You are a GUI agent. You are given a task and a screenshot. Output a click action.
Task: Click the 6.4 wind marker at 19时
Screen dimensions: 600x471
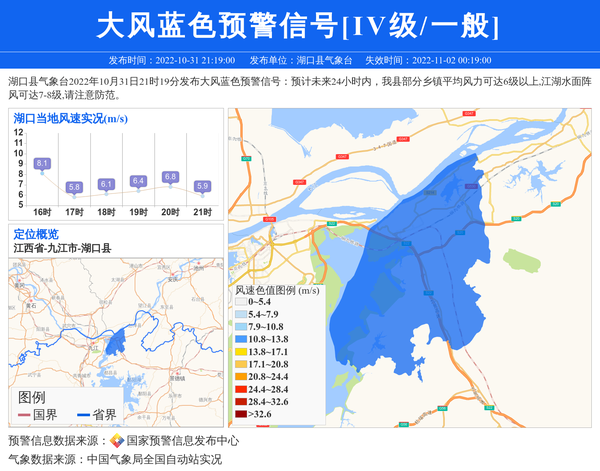click(138, 181)
